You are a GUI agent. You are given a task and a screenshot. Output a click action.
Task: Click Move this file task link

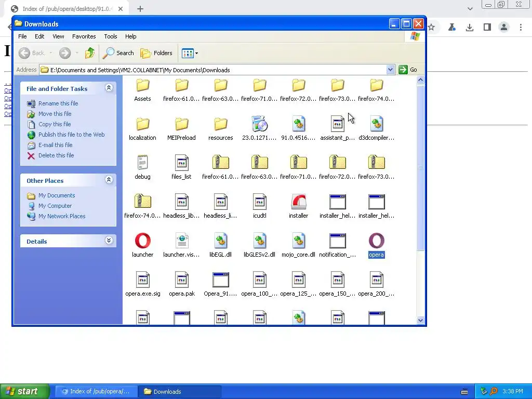tap(55, 114)
